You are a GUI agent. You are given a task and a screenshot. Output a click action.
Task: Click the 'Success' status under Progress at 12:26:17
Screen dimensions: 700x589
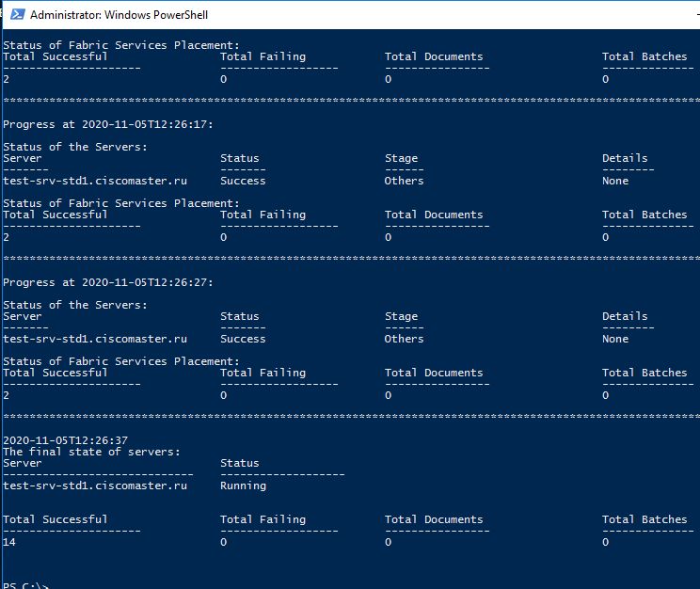click(x=243, y=181)
